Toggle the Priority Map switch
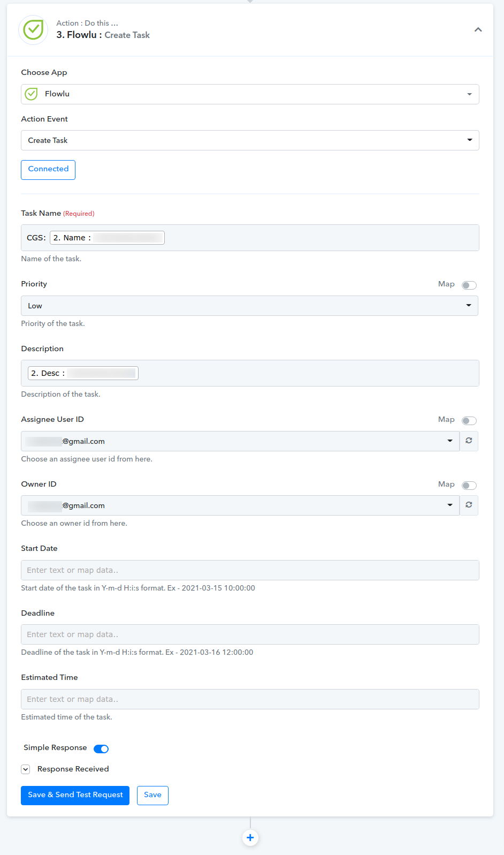This screenshot has width=504, height=855. (x=469, y=285)
